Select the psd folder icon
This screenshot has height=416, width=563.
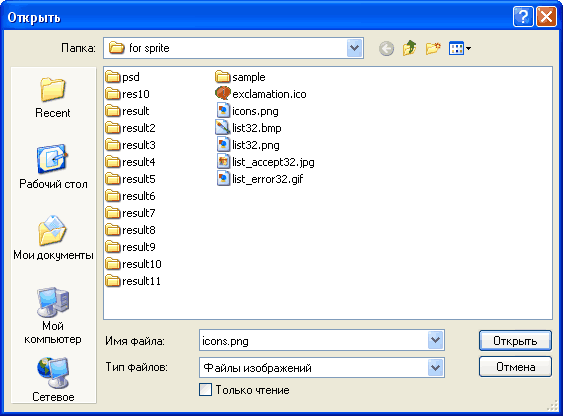[x=113, y=77]
